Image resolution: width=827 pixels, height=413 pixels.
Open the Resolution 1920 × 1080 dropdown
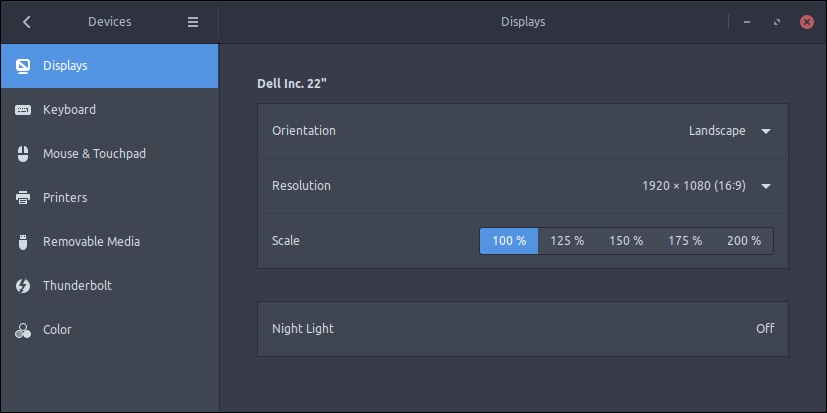pyautogui.click(x=707, y=186)
